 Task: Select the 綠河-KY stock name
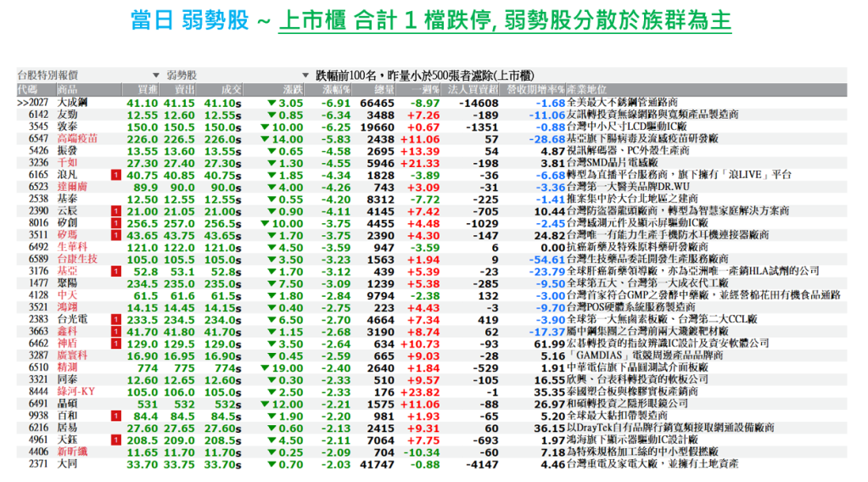(77, 392)
